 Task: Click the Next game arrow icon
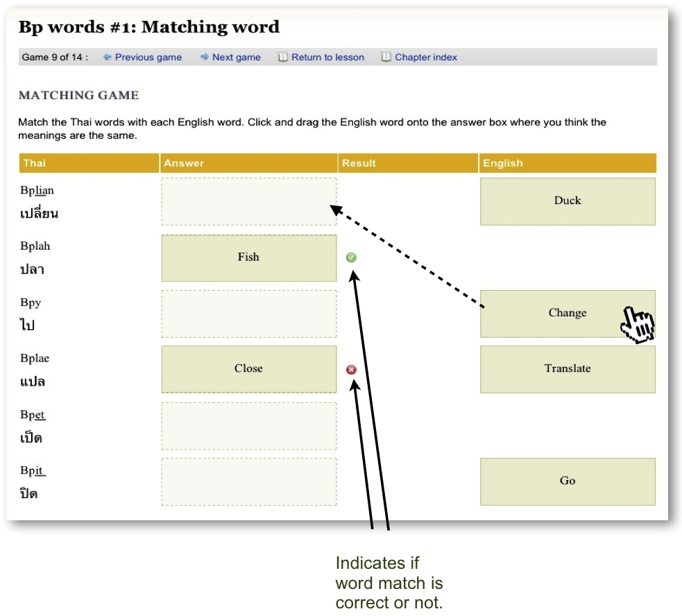tap(205, 57)
